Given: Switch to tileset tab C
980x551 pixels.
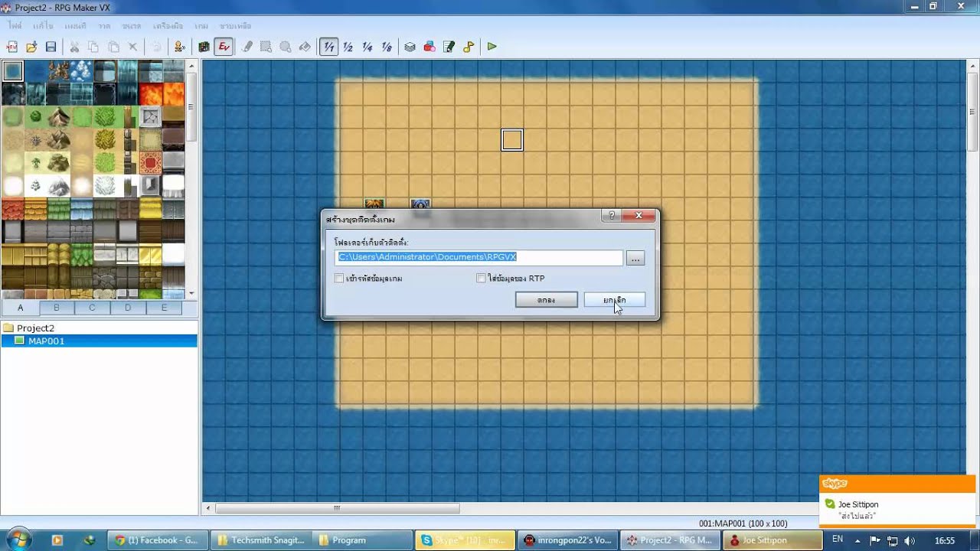Looking at the screenshot, I should [x=92, y=308].
